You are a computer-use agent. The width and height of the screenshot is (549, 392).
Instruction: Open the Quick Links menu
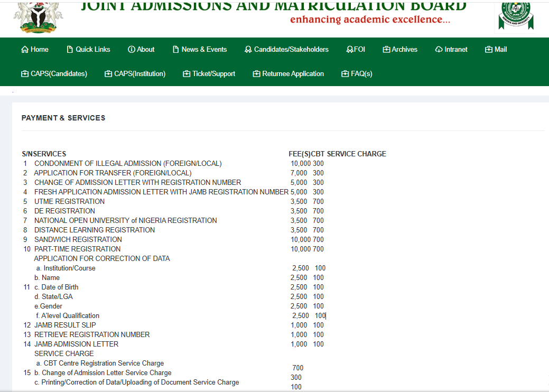[89, 50]
